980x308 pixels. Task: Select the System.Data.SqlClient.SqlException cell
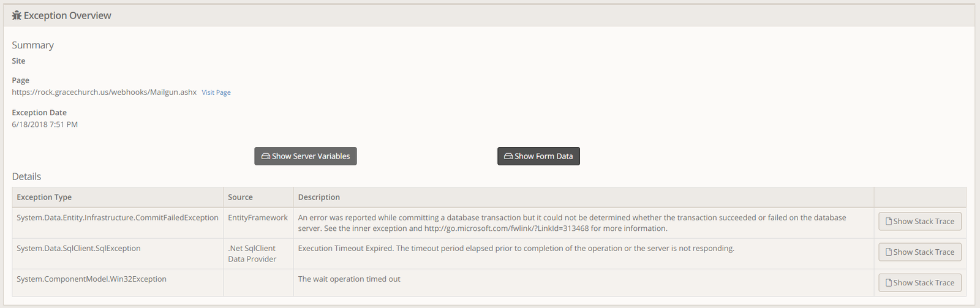78,248
